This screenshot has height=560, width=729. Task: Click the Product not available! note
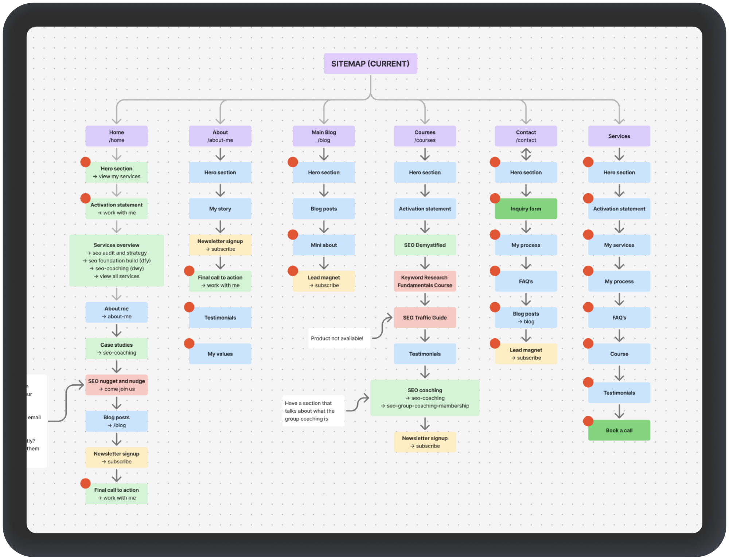click(x=339, y=338)
